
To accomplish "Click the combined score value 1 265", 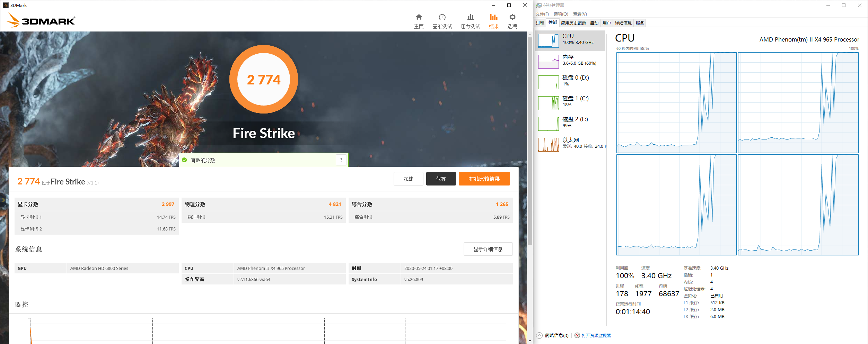I will coord(502,204).
